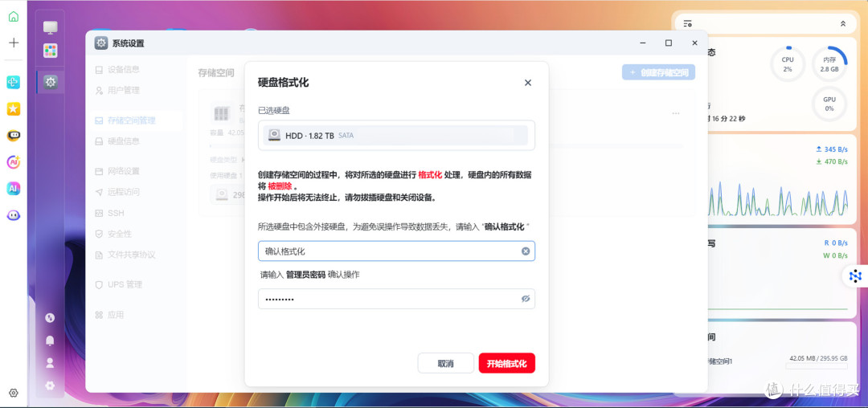This screenshot has width=868, height=408.
Task: Collapse the widget panel with double chevron
Action: point(843,24)
